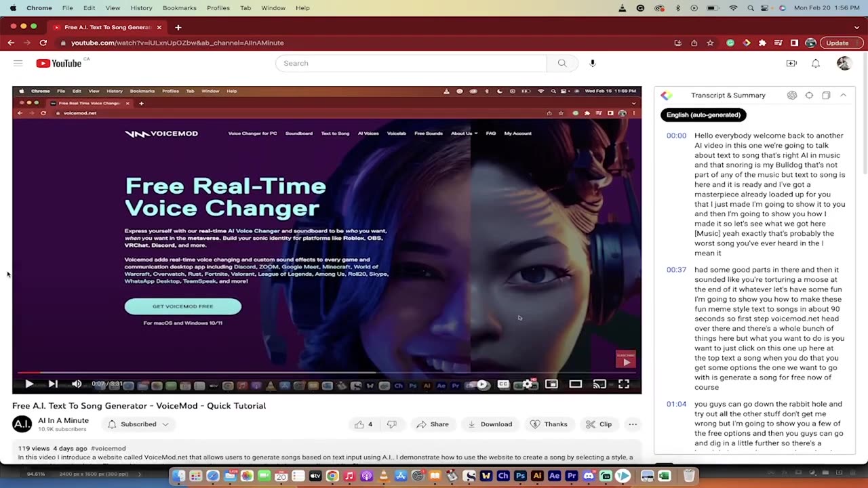868x488 pixels.
Task: Click the install/download icon in address bar
Action: pyautogui.click(x=677, y=43)
